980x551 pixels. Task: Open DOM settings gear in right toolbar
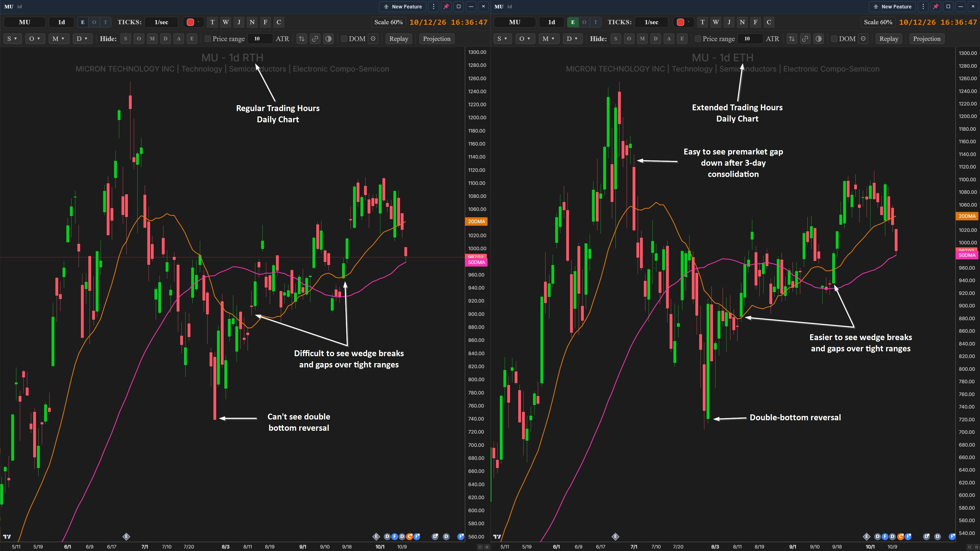[863, 39]
